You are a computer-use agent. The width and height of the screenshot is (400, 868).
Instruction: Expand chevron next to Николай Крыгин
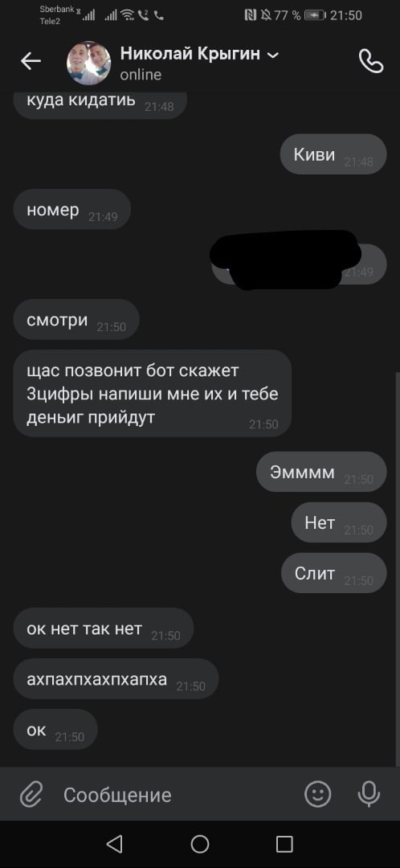click(273, 55)
